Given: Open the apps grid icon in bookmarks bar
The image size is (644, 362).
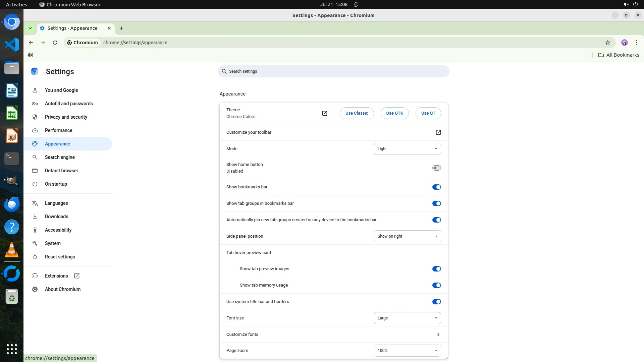Looking at the screenshot, I should pyautogui.click(x=30, y=55).
